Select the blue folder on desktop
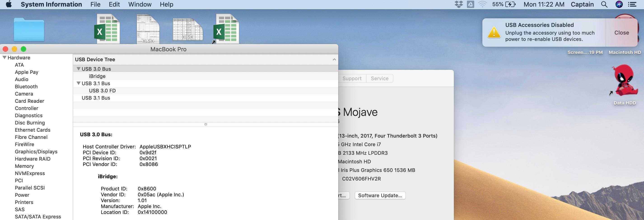The image size is (644, 220). 29,30
